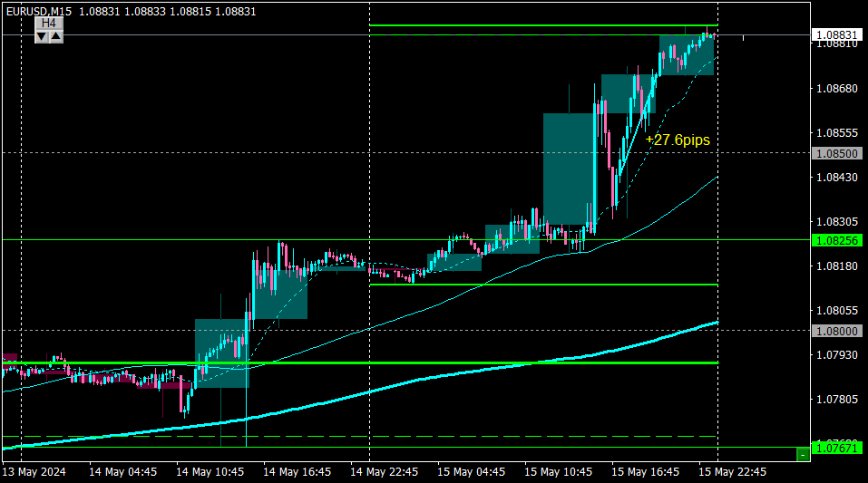Click the 14 May 22:45 time label
The image size is (868, 483).
tap(385, 472)
